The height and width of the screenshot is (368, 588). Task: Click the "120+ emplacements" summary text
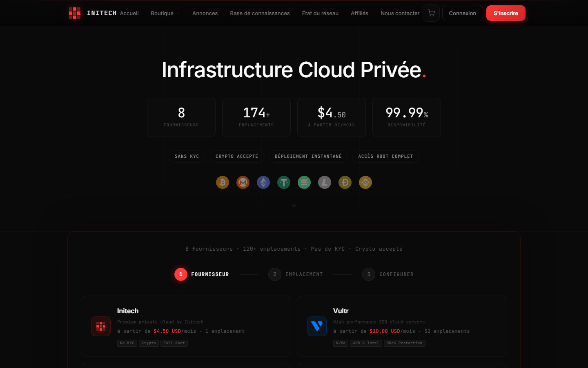272,249
